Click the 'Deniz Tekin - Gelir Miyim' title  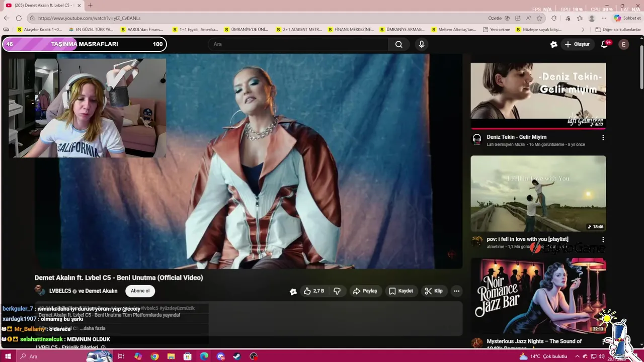pos(516,137)
